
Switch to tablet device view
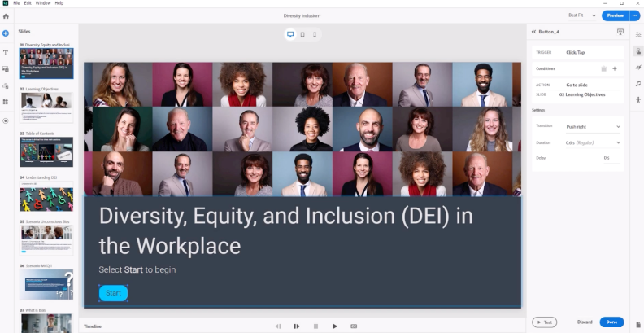coord(302,34)
